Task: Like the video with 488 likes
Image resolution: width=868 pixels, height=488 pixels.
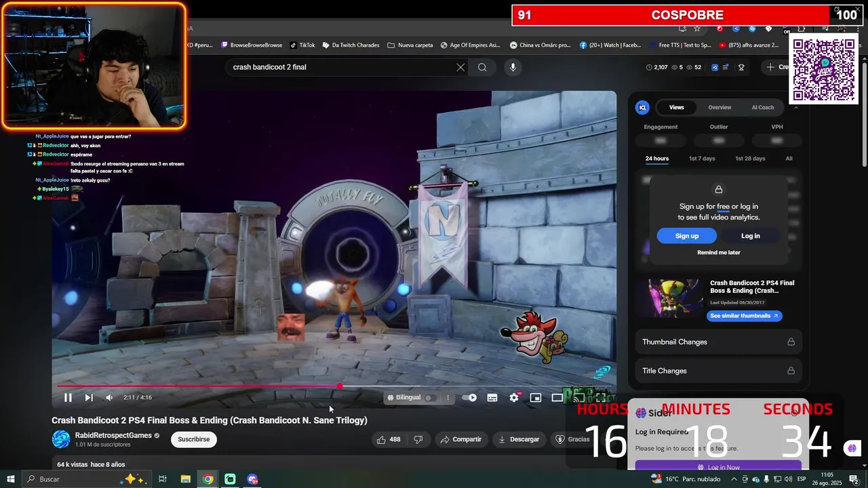Action: (x=389, y=439)
